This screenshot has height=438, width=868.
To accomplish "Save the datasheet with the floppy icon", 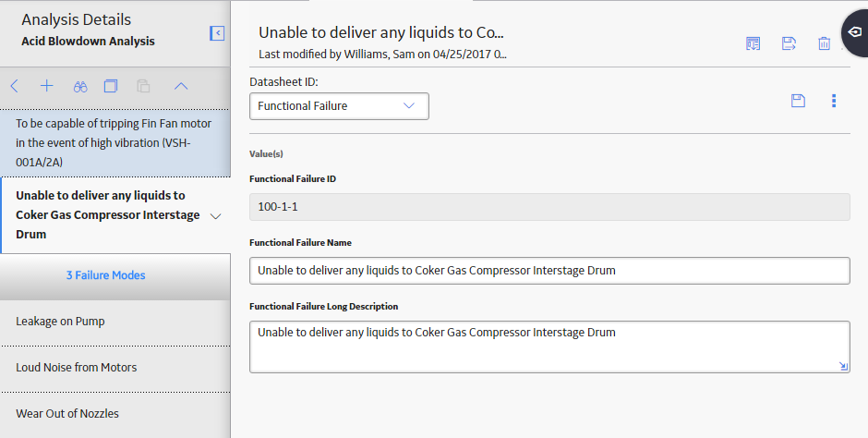I will (798, 100).
